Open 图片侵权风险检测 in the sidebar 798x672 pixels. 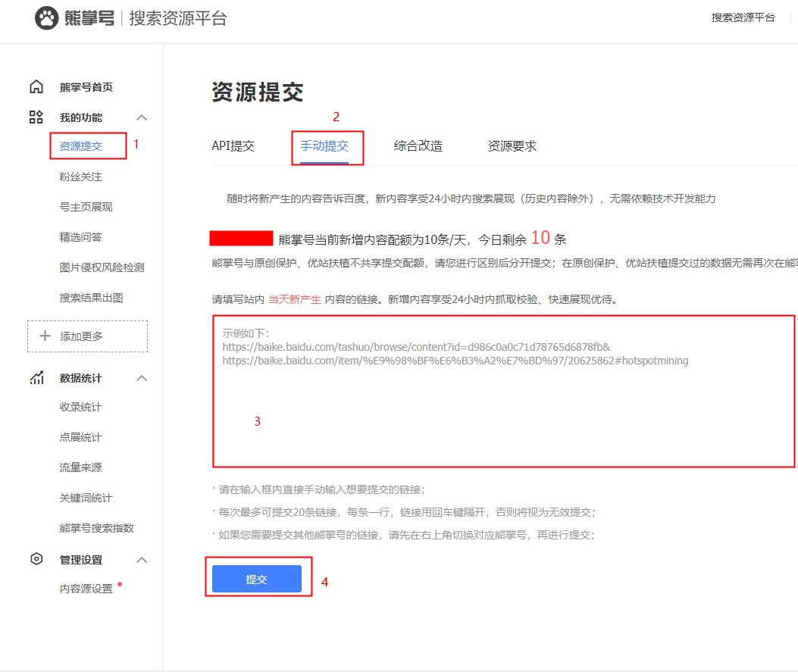click(x=102, y=267)
